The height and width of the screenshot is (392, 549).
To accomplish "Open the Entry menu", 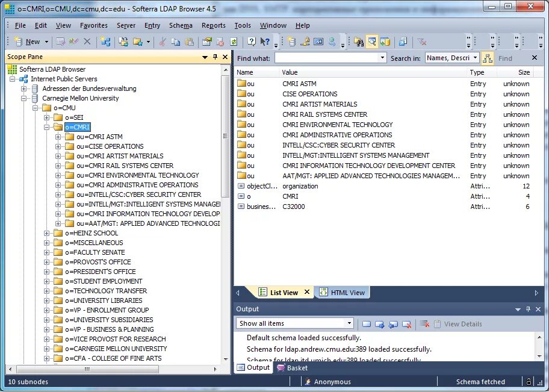I will pyautogui.click(x=152, y=25).
